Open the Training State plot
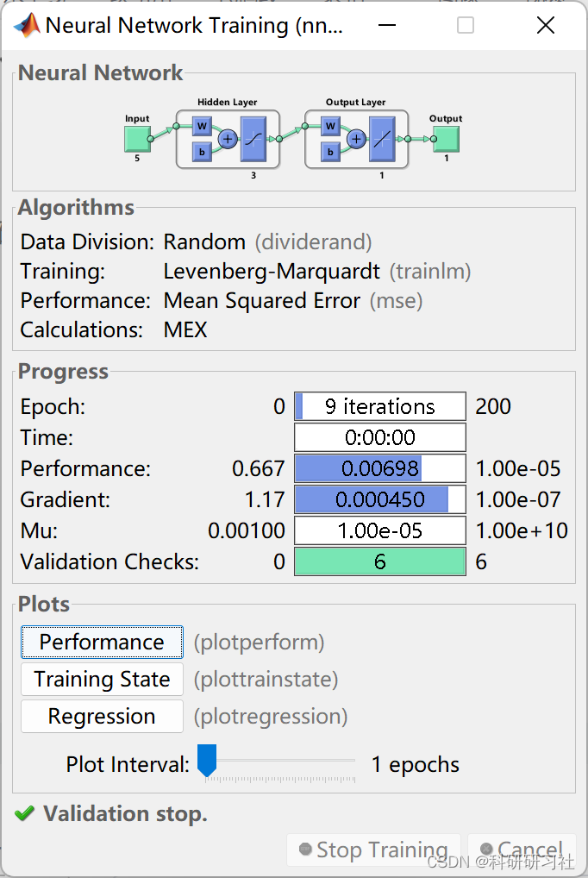588x878 pixels. [x=102, y=680]
